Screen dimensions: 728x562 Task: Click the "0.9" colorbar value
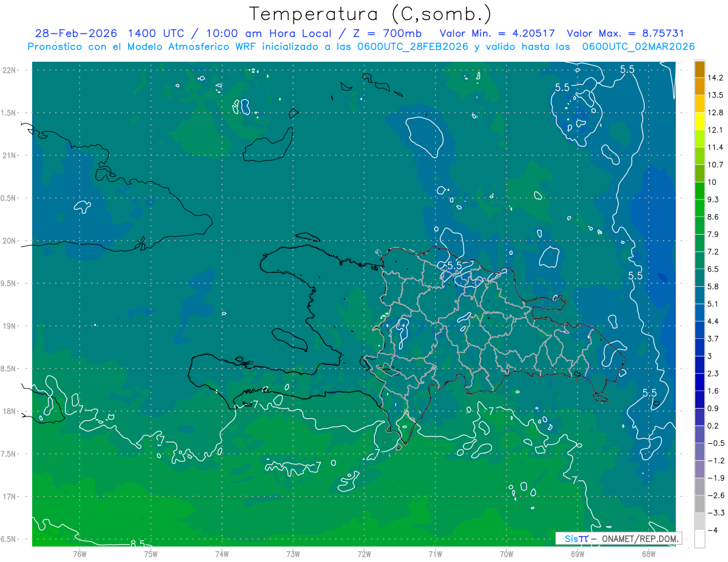pyautogui.click(x=713, y=409)
